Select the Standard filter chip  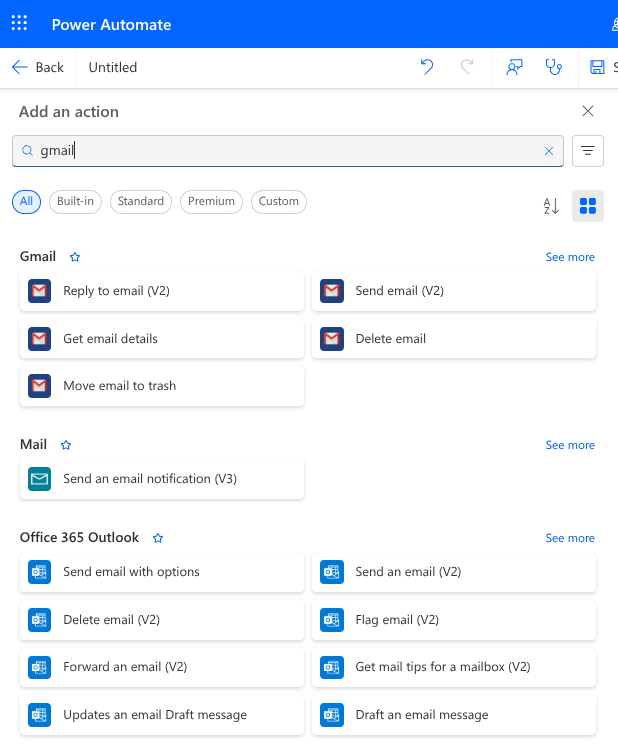point(141,201)
